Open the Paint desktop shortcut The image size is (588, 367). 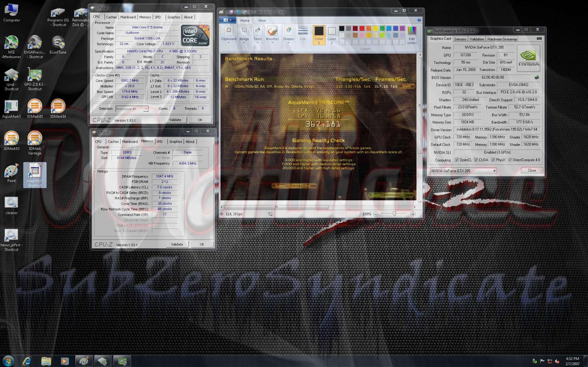(11, 173)
